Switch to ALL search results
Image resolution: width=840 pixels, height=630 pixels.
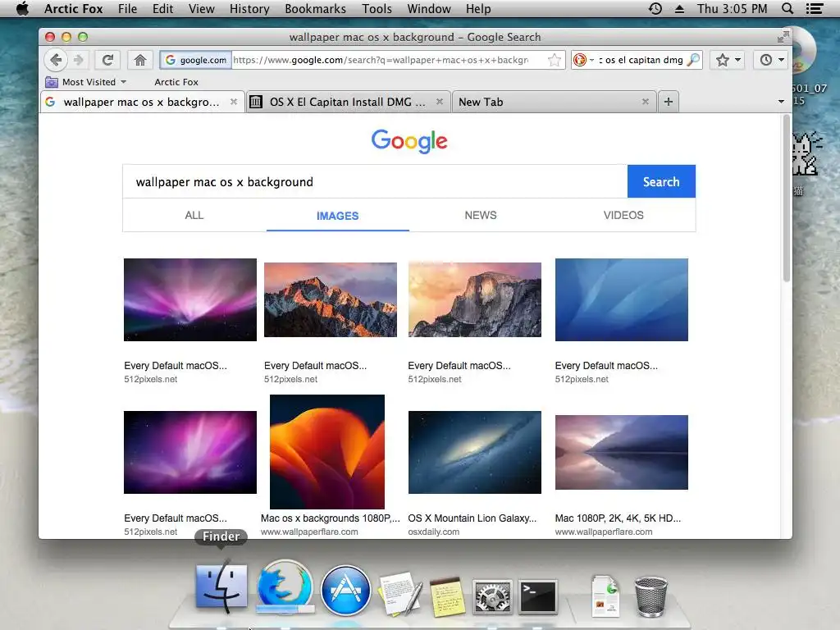click(x=194, y=216)
